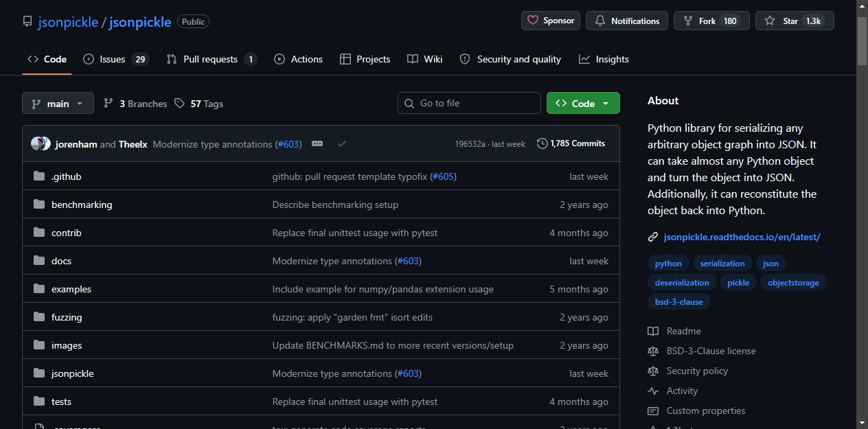Viewport: 868px width, 429px height.
Task: Click the link icon beside the readthedocs URL
Action: pyautogui.click(x=653, y=237)
